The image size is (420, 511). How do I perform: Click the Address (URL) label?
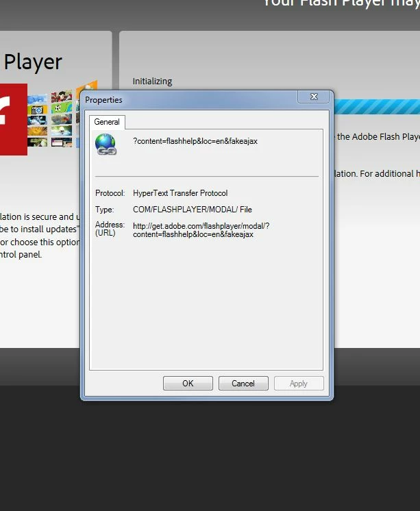click(110, 229)
